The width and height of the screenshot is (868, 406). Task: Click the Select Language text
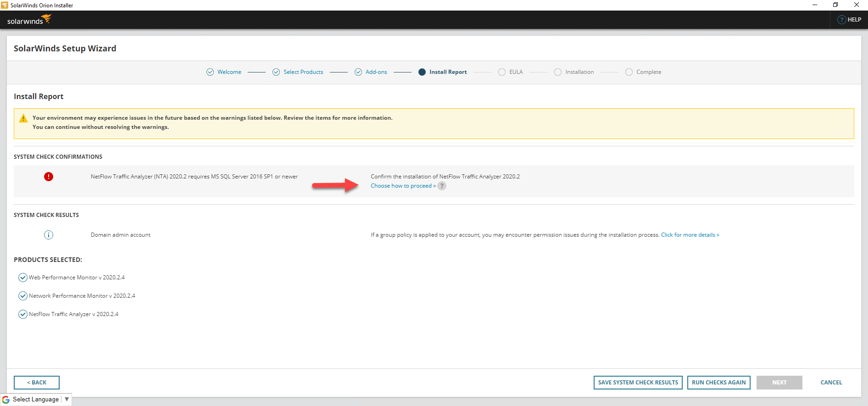36,400
